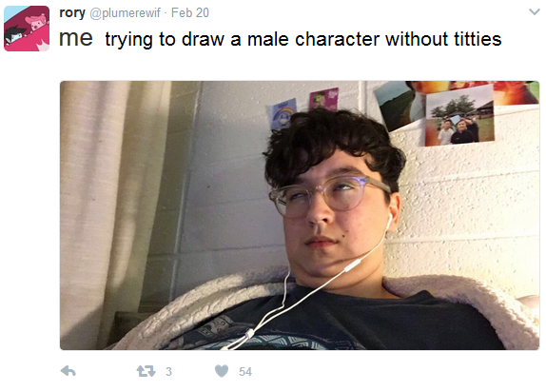
Task: Open rory's profile avatar picture
Action: tap(27, 29)
